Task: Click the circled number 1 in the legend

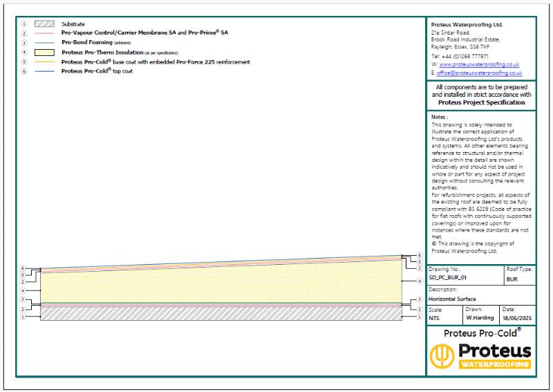Action: (24, 24)
